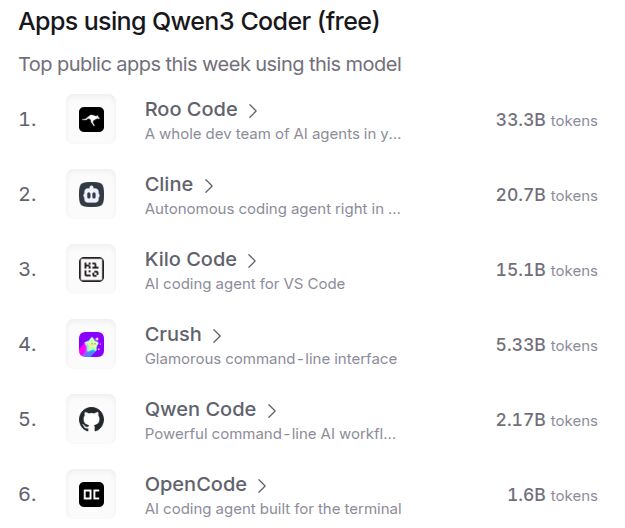This screenshot has width=625, height=528.
Task: Select the OpenCode OC icon
Action: click(91, 494)
